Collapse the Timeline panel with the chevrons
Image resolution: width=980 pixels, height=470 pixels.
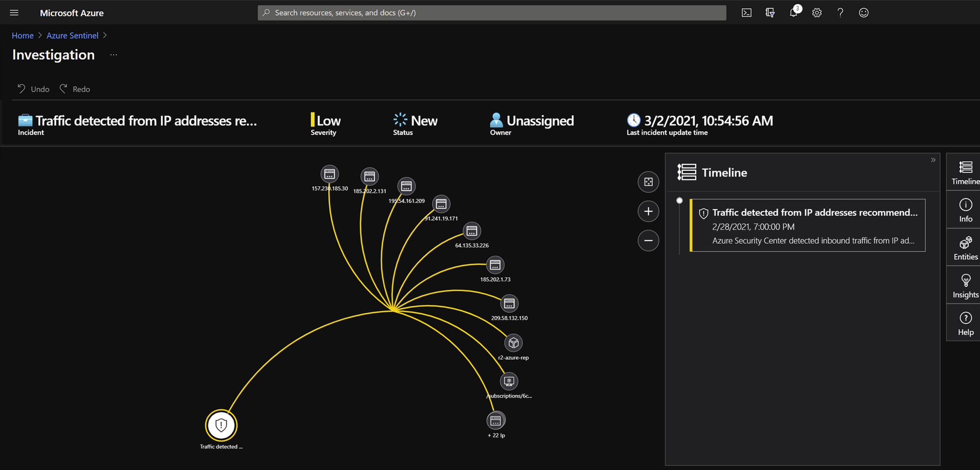[933, 160]
